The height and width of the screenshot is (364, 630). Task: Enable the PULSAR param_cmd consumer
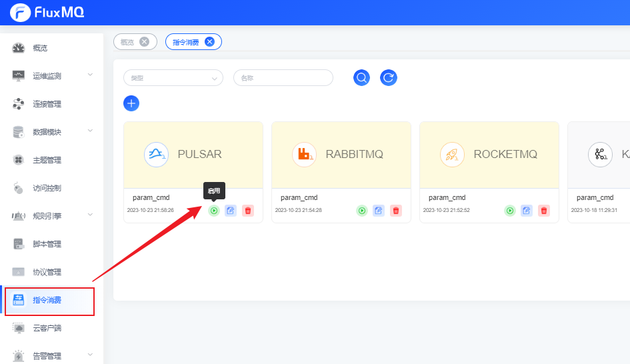pos(214,211)
